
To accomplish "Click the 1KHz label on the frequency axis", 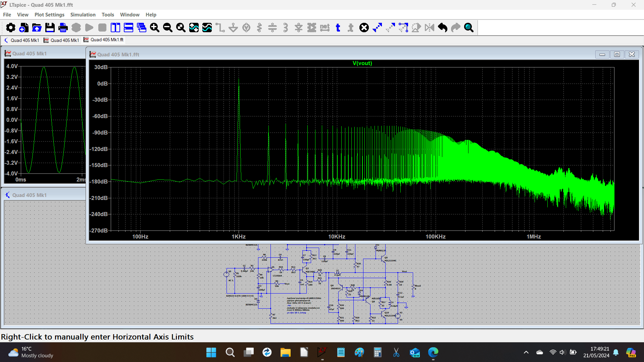I will click(239, 237).
